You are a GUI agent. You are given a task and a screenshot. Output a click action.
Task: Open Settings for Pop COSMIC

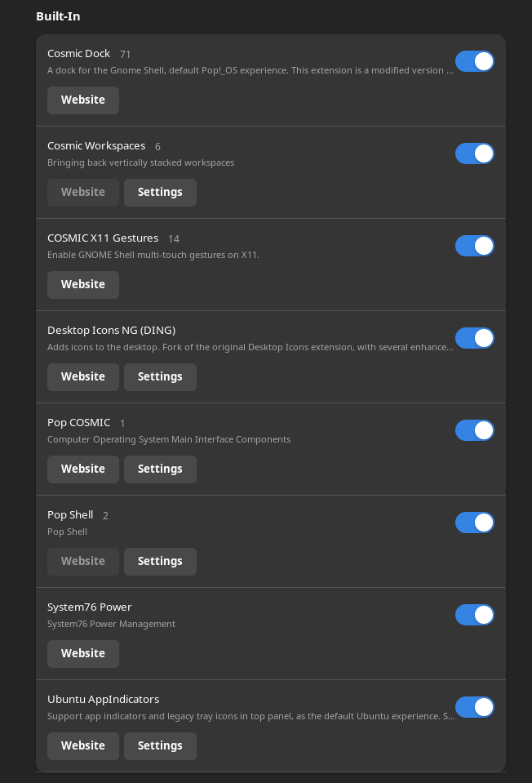tap(160, 469)
